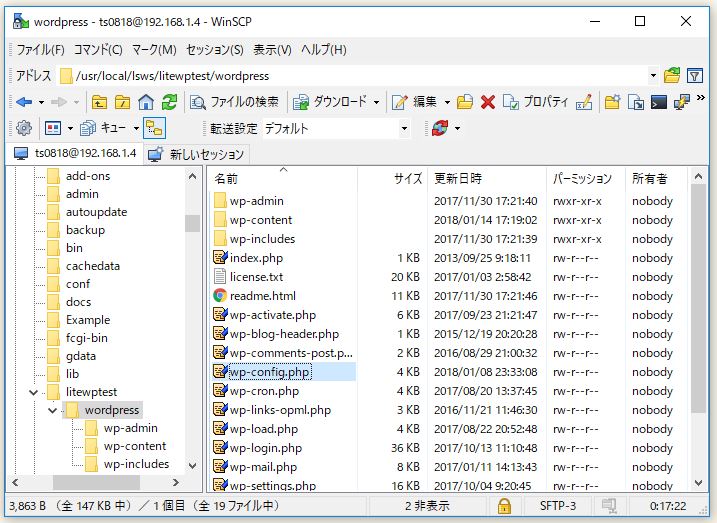Select cachedata folder in tree
The height and width of the screenshot is (523, 717).
(x=93, y=266)
